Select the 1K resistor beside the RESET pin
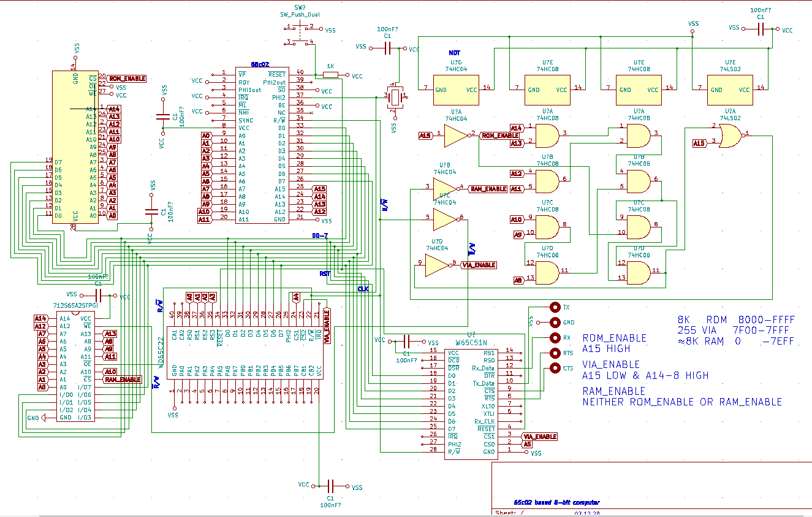This screenshot has width=812, height=517. point(330,75)
